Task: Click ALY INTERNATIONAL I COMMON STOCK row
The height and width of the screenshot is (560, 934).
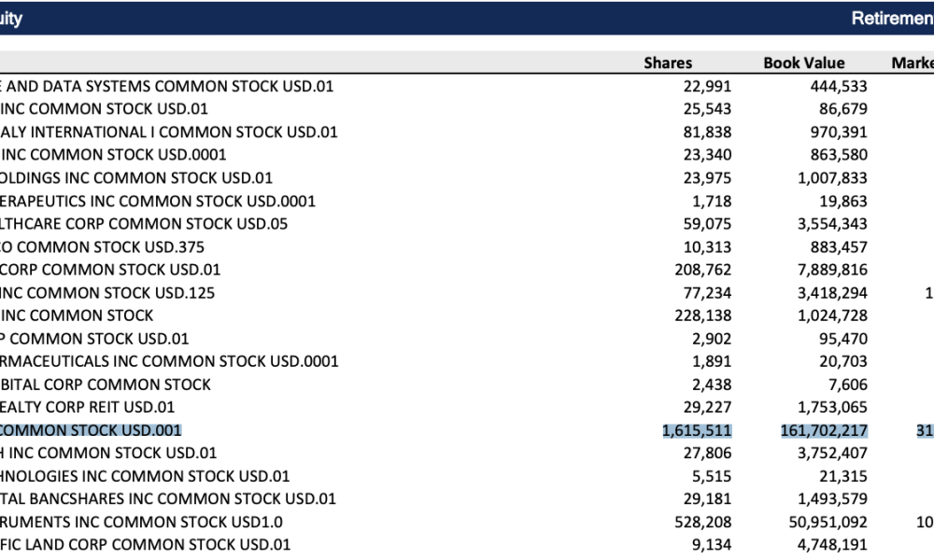Action: (168, 133)
